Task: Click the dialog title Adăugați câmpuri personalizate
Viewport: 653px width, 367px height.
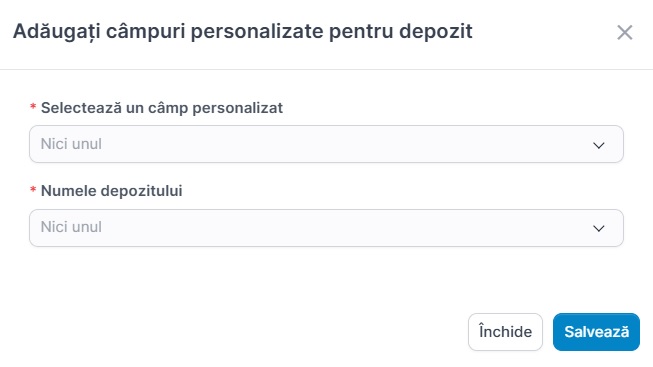Action: pyautogui.click(x=168, y=32)
